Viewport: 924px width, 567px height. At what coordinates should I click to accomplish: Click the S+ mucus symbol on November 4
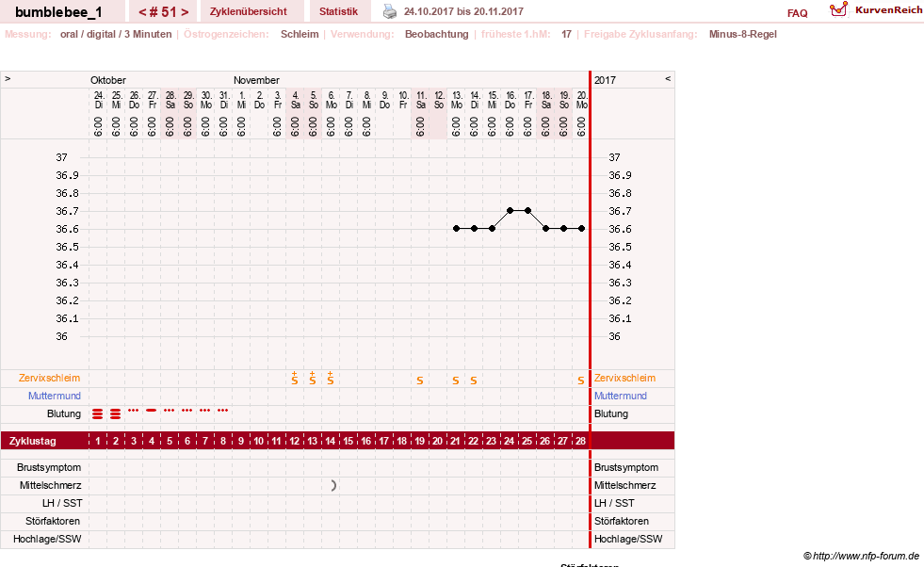294,378
